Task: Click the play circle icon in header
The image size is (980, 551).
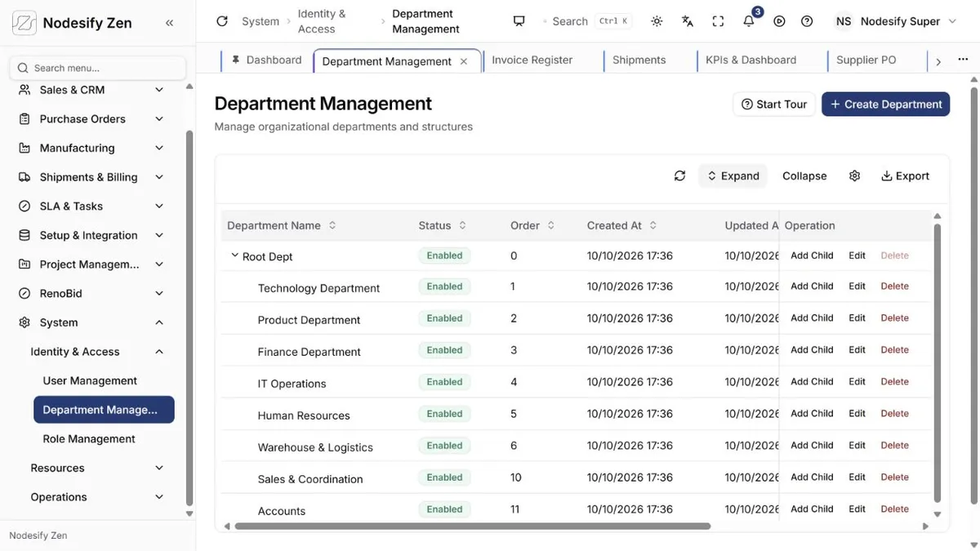Action: [x=779, y=21]
